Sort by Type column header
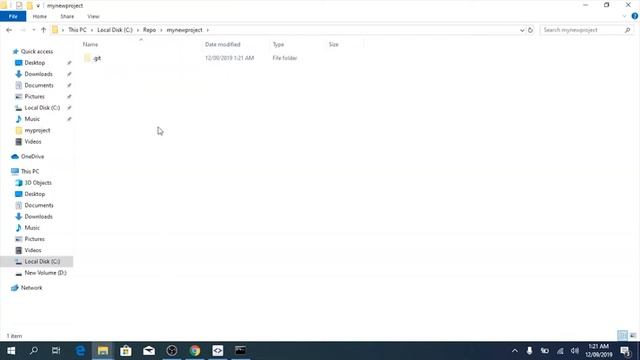The height and width of the screenshot is (360, 640). click(x=278, y=44)
